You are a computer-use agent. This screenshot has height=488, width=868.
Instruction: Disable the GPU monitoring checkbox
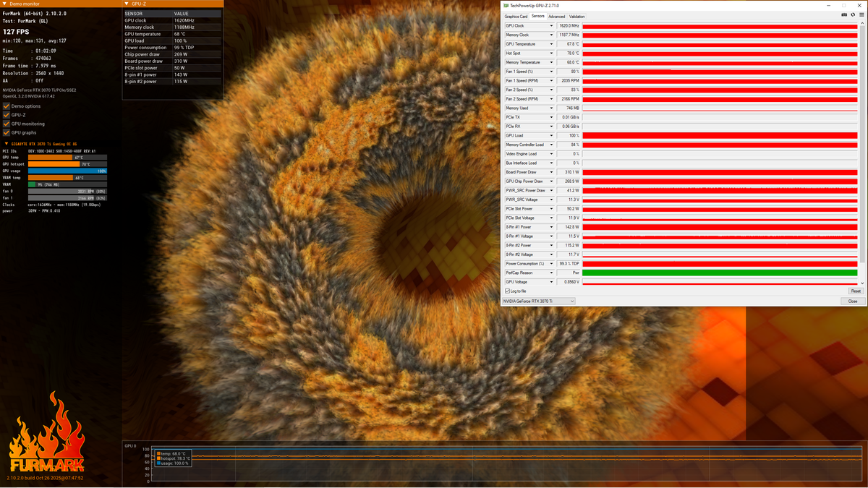7,124
